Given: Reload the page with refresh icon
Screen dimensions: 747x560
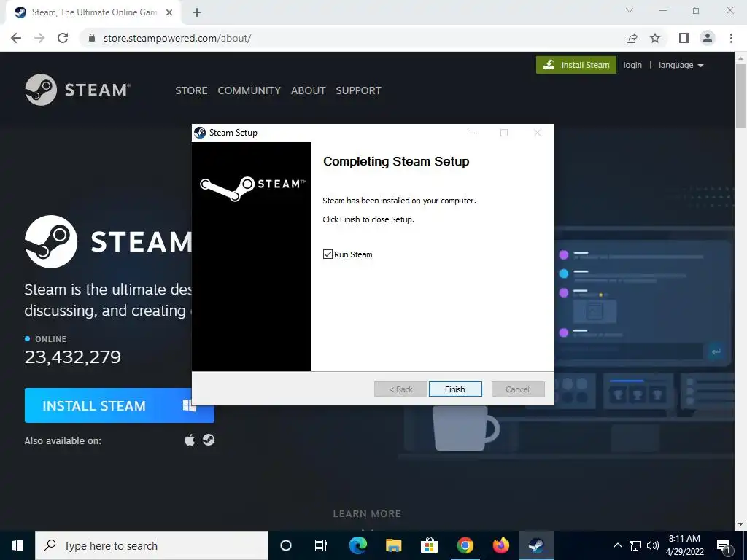Looking at the screenshot, I should 63,38.
